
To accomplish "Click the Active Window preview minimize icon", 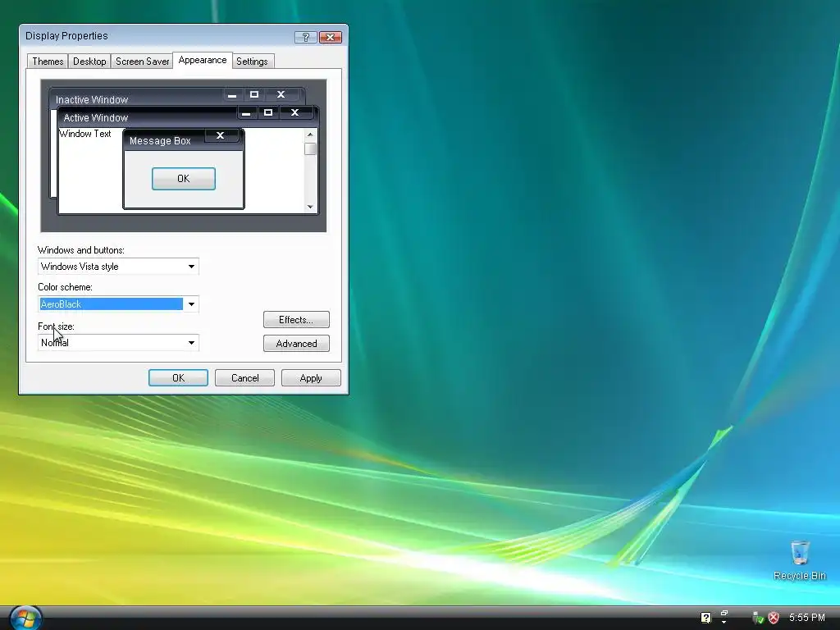I will (246, 112).
